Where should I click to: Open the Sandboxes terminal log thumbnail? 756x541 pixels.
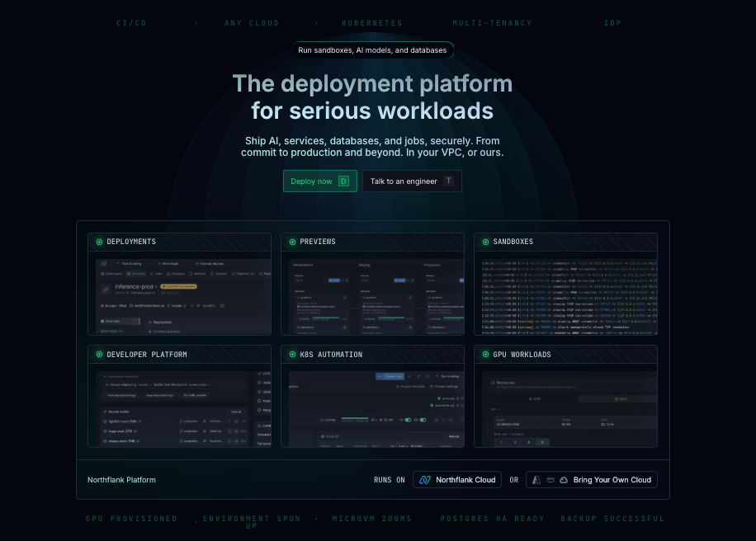565,293
